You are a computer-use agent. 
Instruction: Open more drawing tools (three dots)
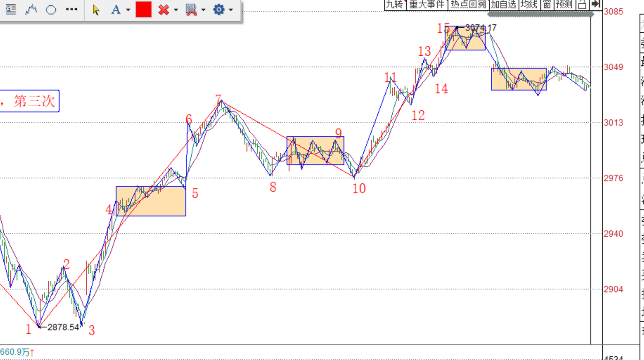[71, 9]
